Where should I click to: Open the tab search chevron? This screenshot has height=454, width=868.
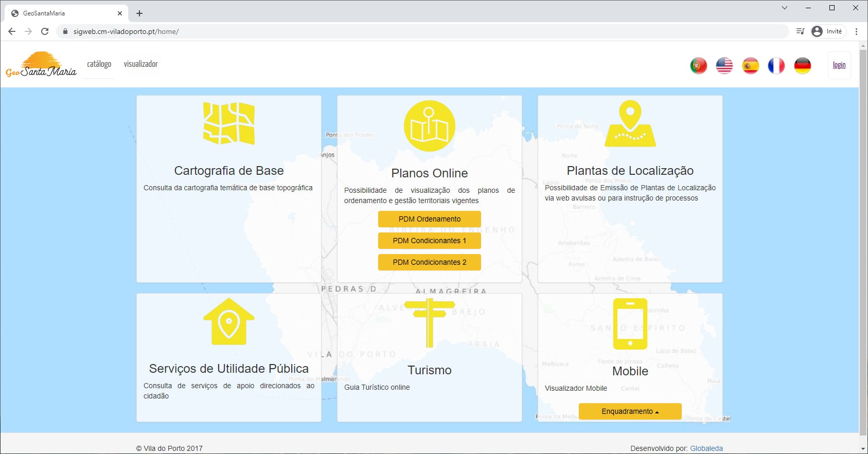coord(784,8)
